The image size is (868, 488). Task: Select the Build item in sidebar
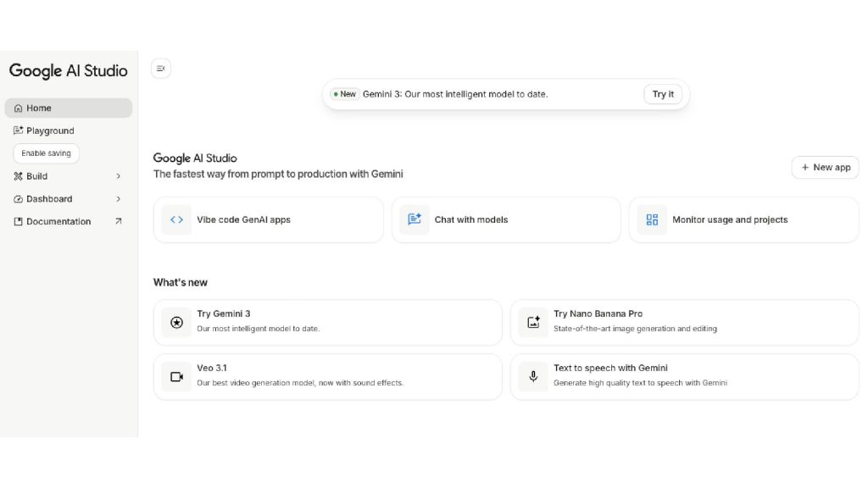click(36, 176)
